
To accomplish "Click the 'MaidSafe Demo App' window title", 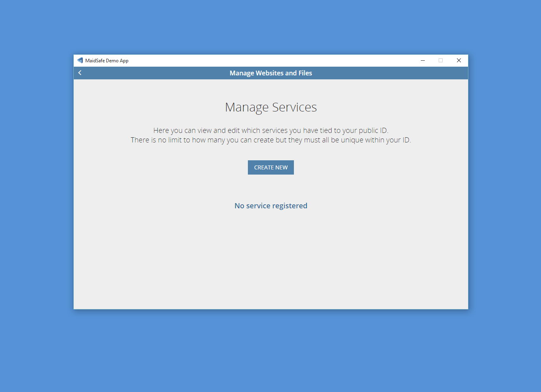I will (107, 61).
